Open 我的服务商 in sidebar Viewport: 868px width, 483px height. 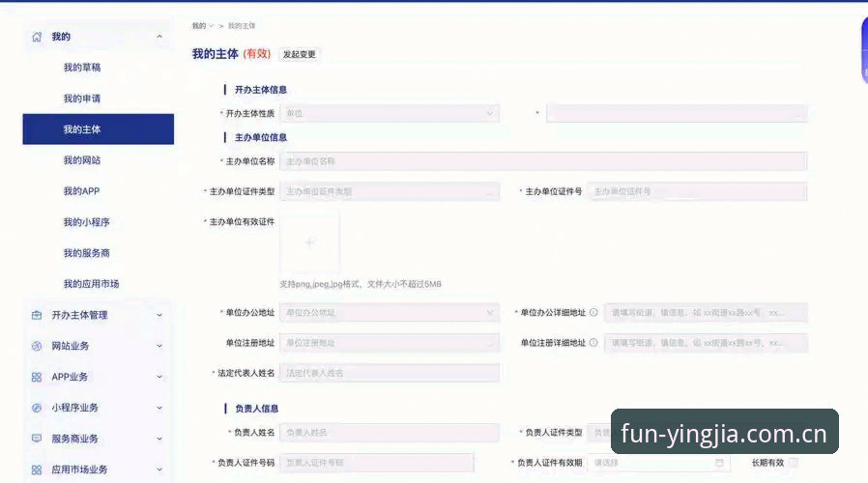86,253
